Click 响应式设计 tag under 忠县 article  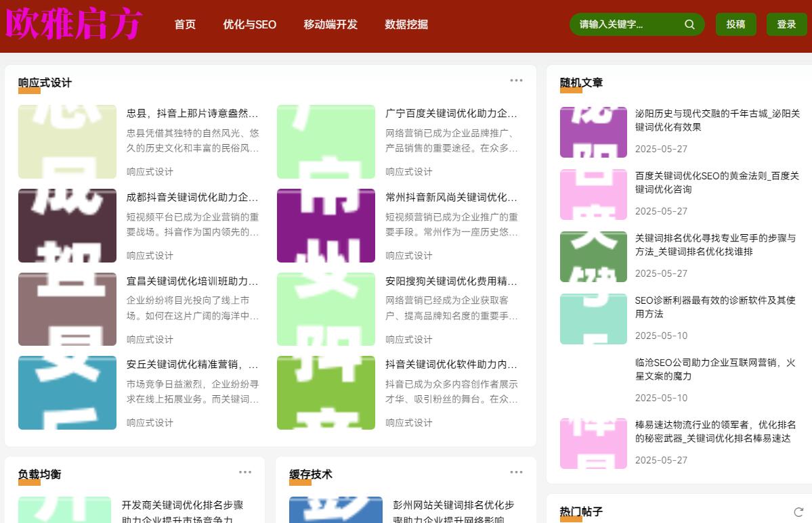(x=150, y=172)
